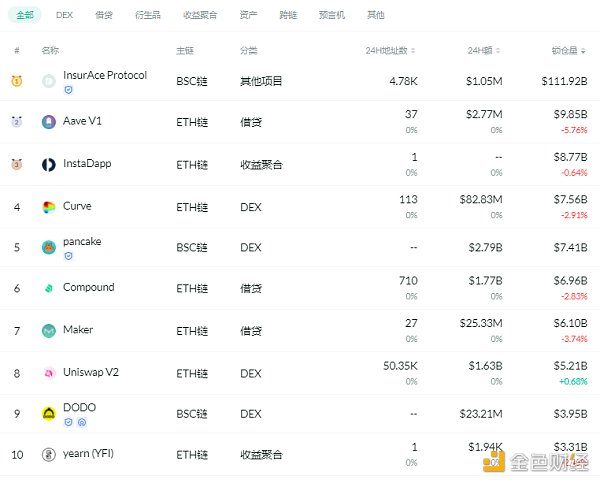Sort by 24H地址数 column
The height and width of the screenshot is (483, 600).
(x=390, y=50)
